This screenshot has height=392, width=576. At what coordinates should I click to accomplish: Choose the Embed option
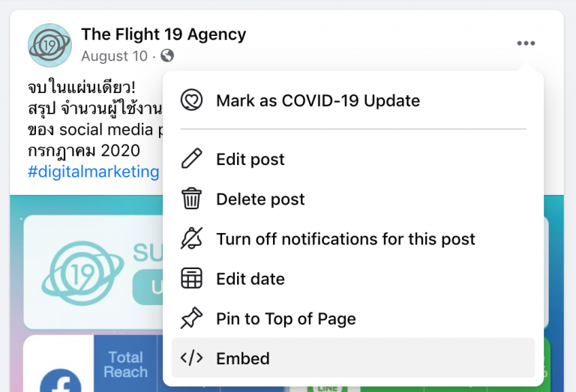coord(353,358)
